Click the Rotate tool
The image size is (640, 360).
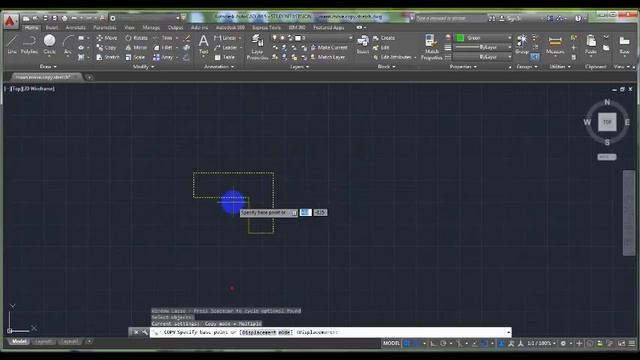[x=136, y=38]
